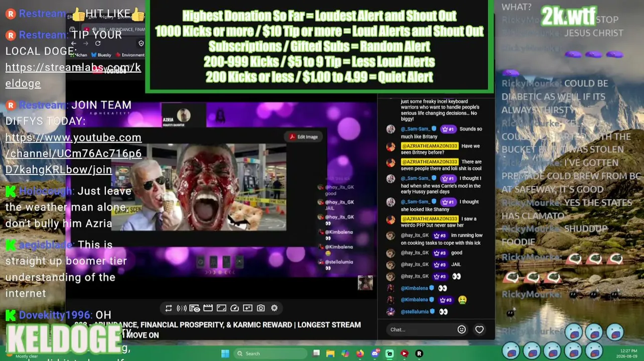Click the Dovekitty1996 username in left chat

point(55,315)
